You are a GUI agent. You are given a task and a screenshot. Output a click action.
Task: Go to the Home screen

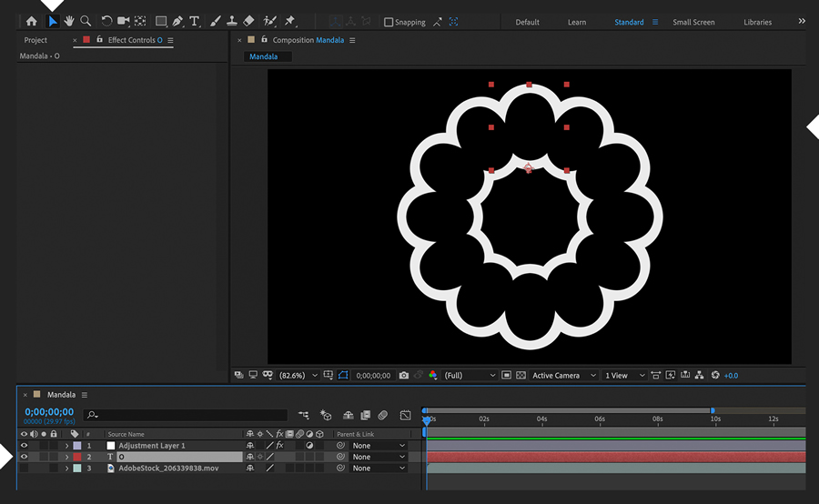pos(32,21)
